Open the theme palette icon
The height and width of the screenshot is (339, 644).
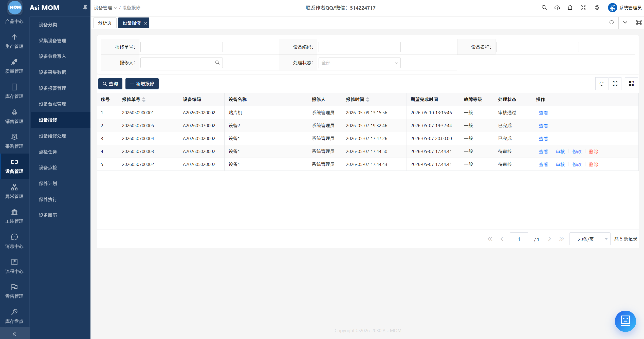pos(597,8)
